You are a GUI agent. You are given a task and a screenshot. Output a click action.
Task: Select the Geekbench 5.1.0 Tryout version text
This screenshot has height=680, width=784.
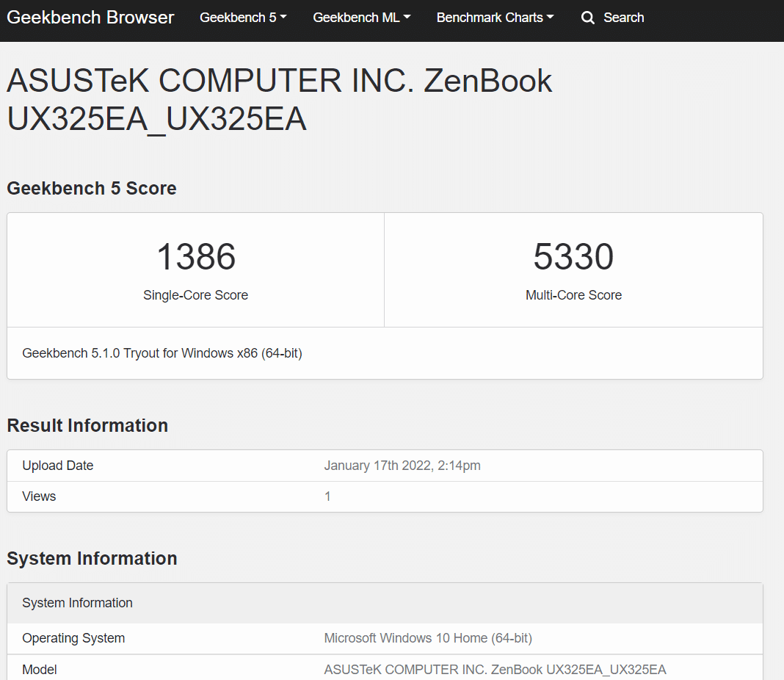tap(162, 353)
